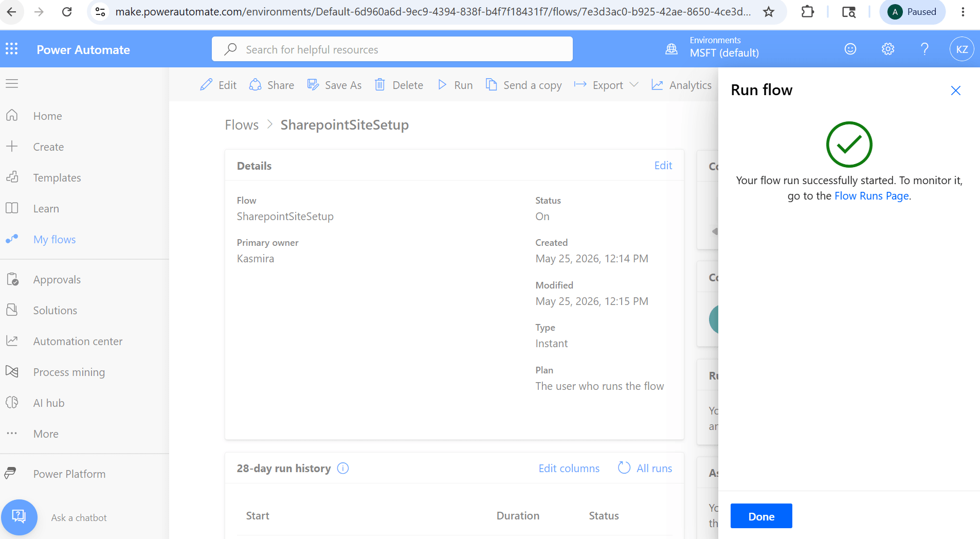Close the Run flow panel

point(956,91)
